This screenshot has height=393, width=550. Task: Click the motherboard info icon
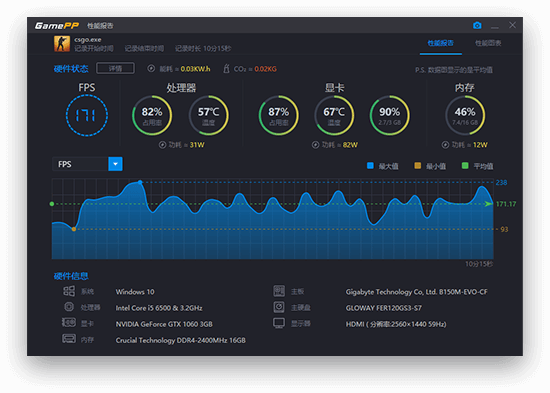click(279, 291)
